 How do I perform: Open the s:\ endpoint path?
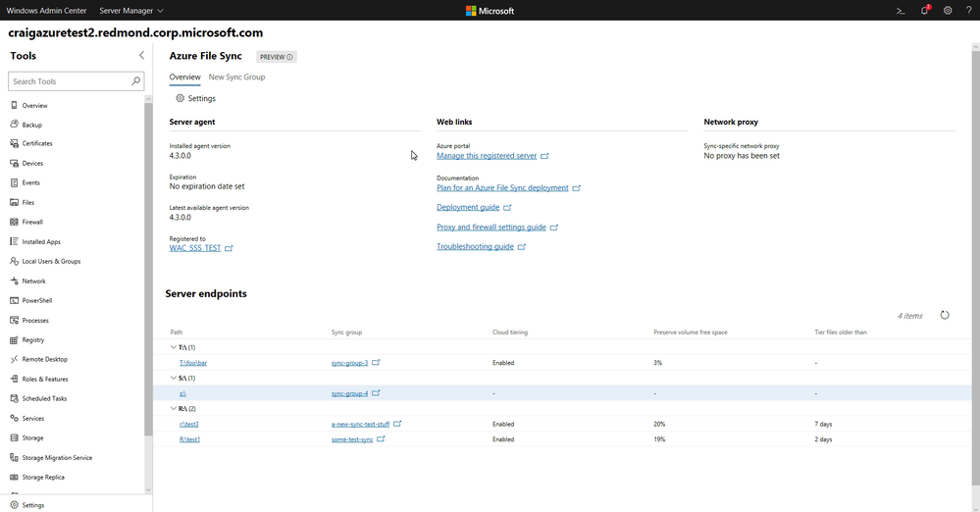tap(182, 394)
